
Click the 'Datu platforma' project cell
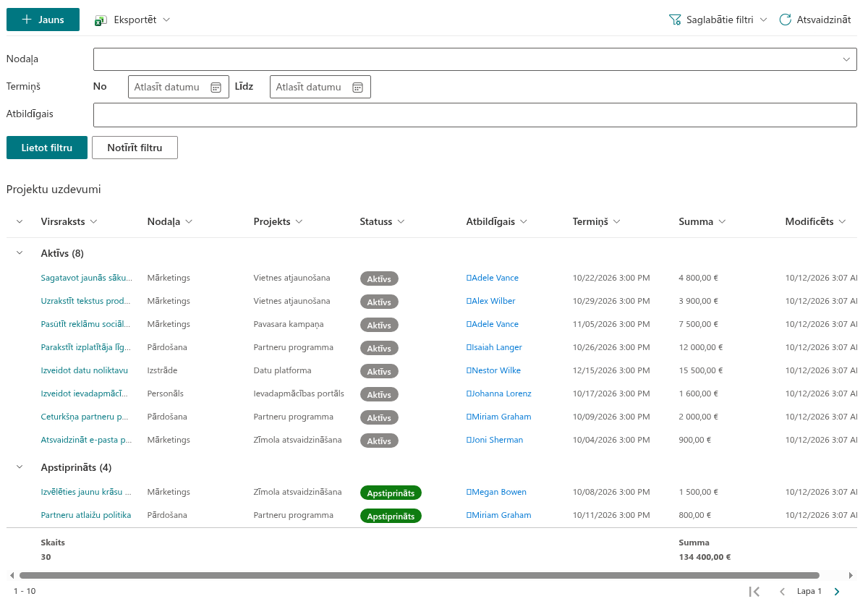coord(283,370)
